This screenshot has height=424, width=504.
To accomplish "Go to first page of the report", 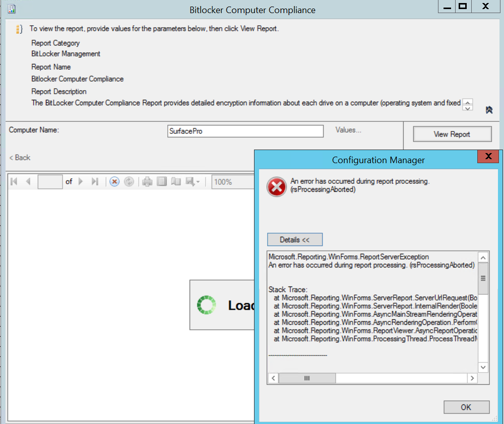I will click(x=14, y=181).
